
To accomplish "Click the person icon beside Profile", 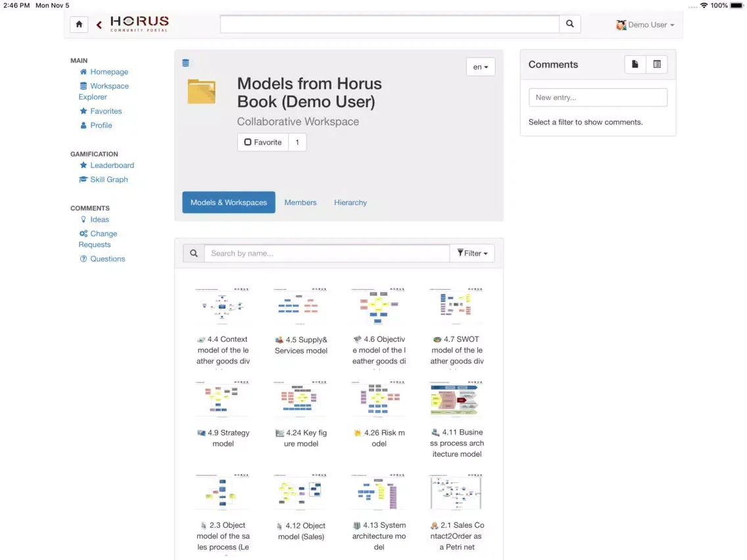I will 84,126.
